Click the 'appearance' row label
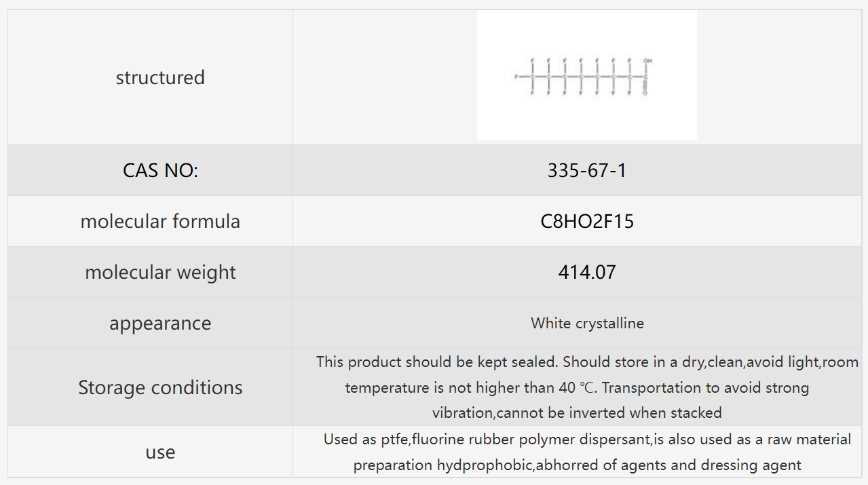The image size is (868, 485). pos(160,323)
